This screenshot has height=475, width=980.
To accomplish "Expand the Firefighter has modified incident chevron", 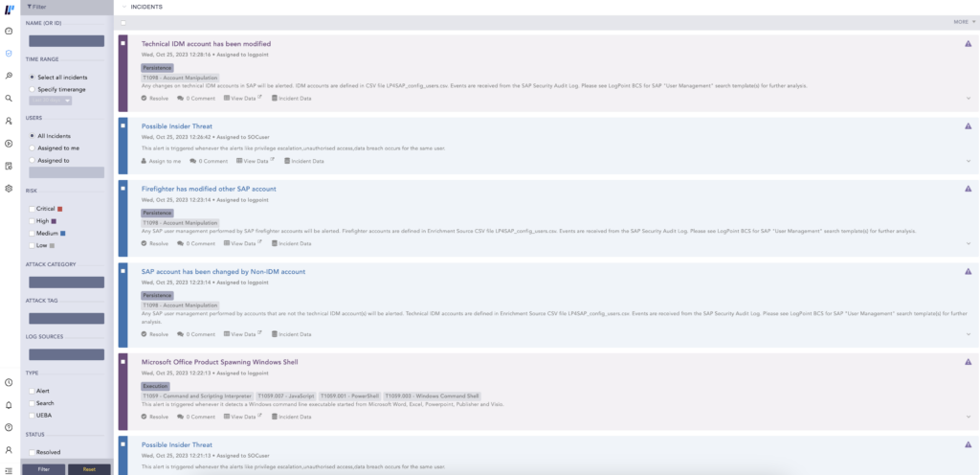I will 969,244.
